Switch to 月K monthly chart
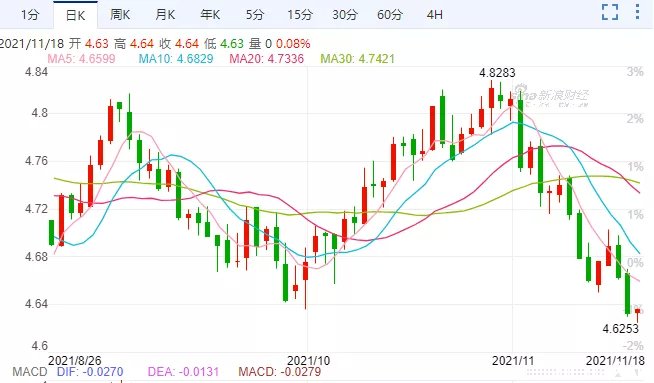This screenshot has width=654, height=383. click(x=165, y=15)
